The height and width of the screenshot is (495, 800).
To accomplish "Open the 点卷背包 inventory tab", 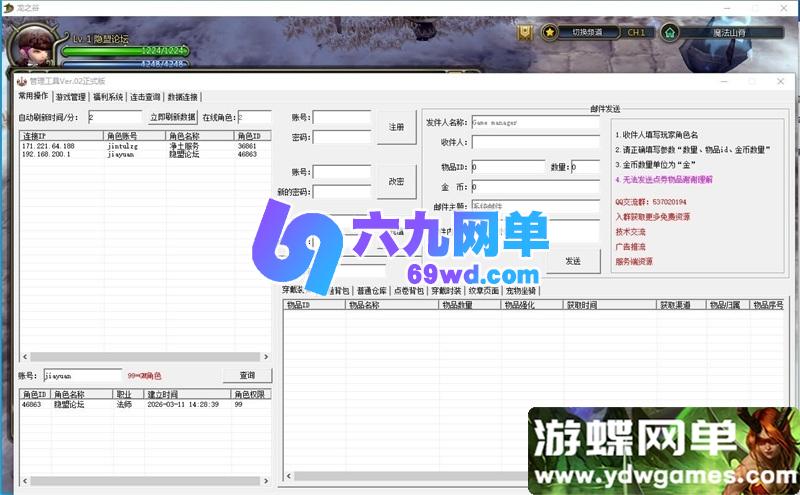I will pos(409,290).
